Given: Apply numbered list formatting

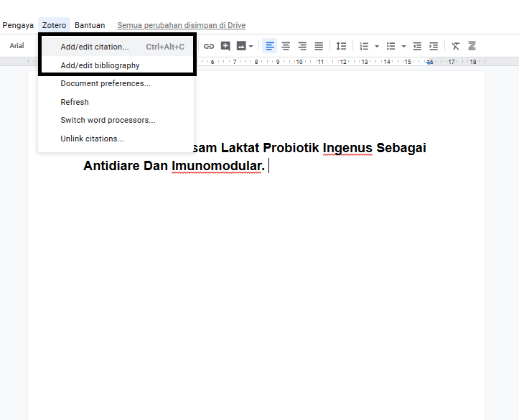Looking at the screenshot, I should click(364, 46).
